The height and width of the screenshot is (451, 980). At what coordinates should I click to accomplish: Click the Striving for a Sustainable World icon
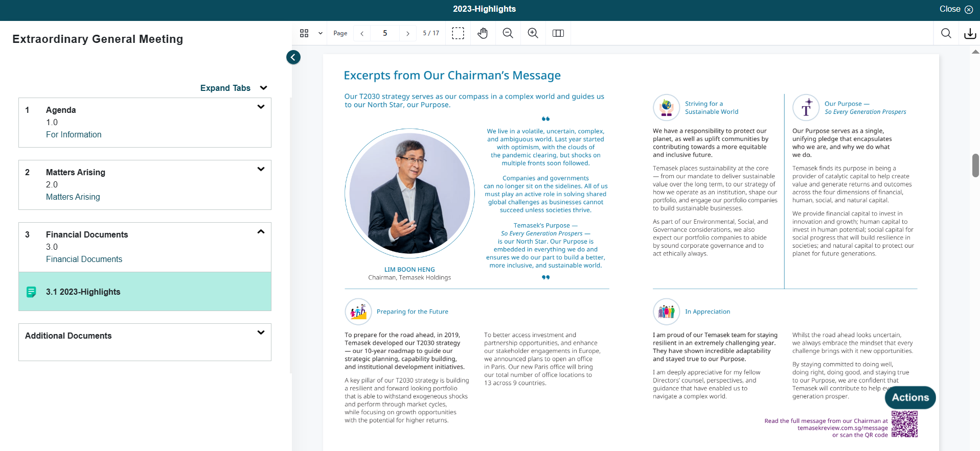(666, 108)
